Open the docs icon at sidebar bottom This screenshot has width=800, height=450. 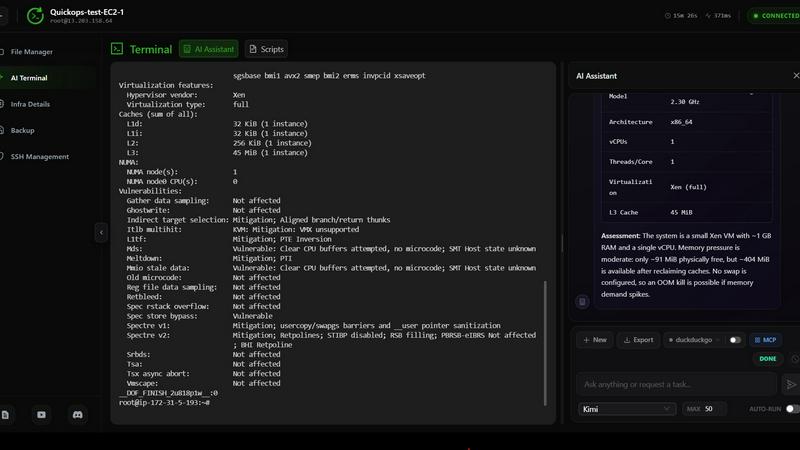(x=5, y=415)
